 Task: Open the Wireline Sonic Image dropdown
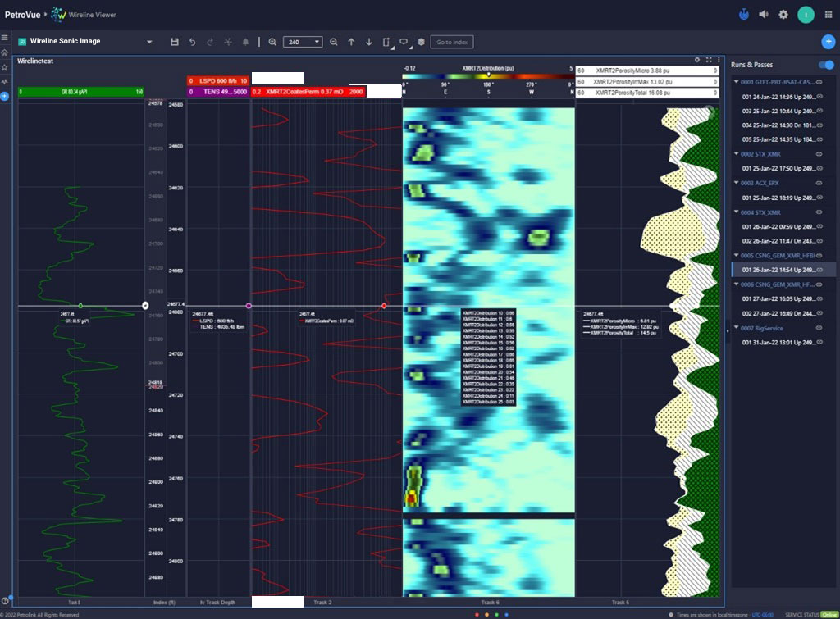pos(150,42)
